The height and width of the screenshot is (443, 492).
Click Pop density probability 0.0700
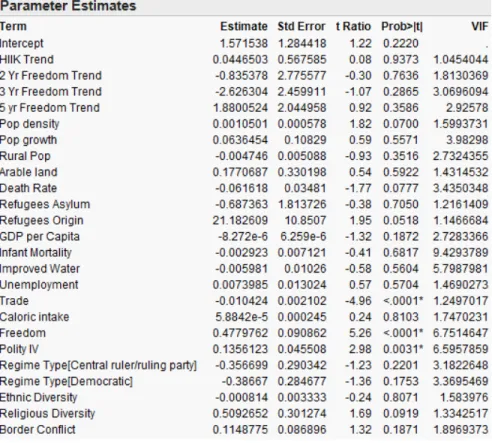coord(401,124)
